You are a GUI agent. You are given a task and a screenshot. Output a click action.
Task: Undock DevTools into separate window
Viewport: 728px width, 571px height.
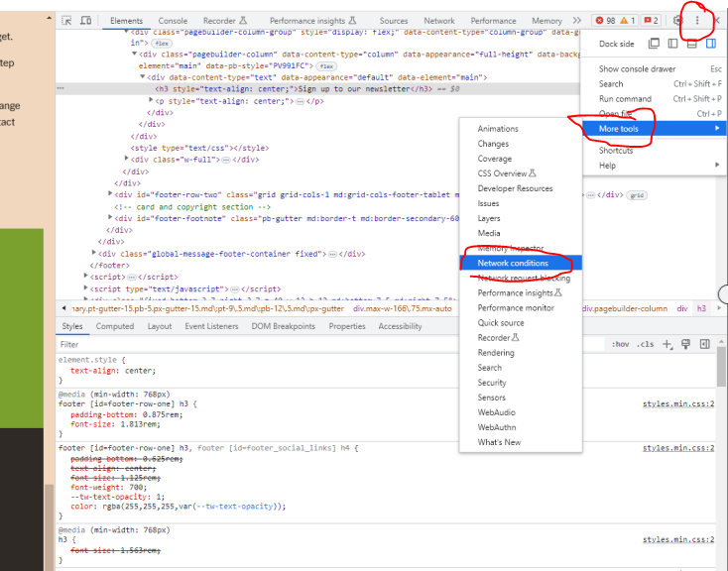click(654, 44)
